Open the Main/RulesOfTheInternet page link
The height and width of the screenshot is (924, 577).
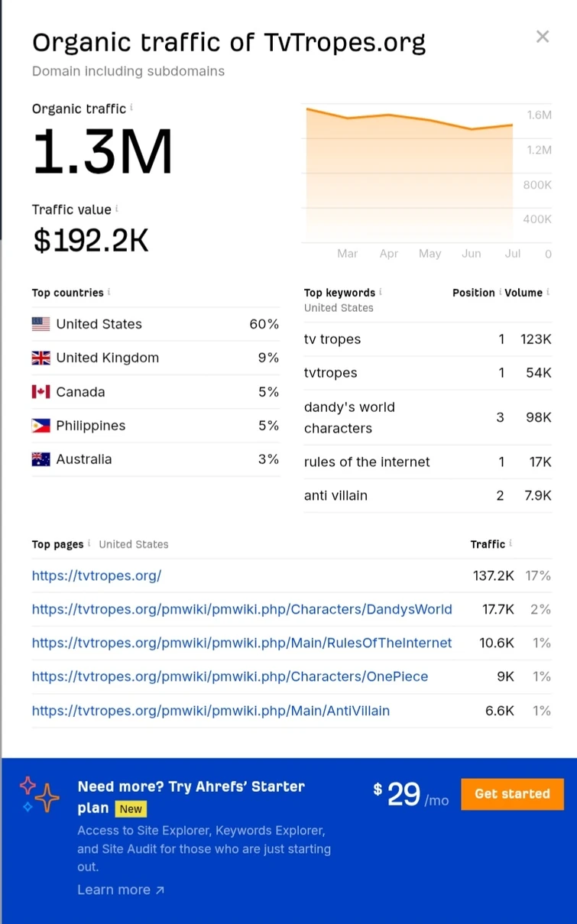coord(241,643)
